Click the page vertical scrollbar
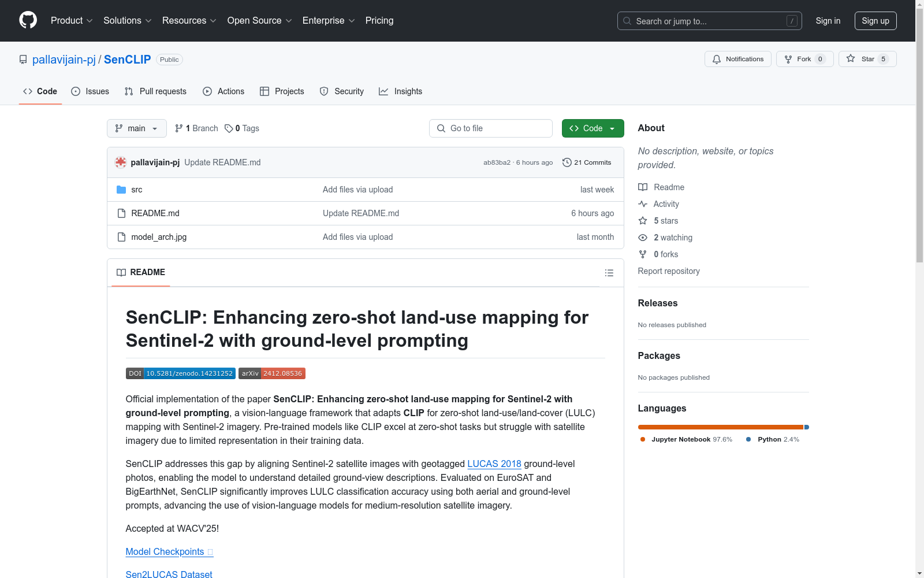The width and height of the screenshot is (924, 578). (x=919, y=136)
